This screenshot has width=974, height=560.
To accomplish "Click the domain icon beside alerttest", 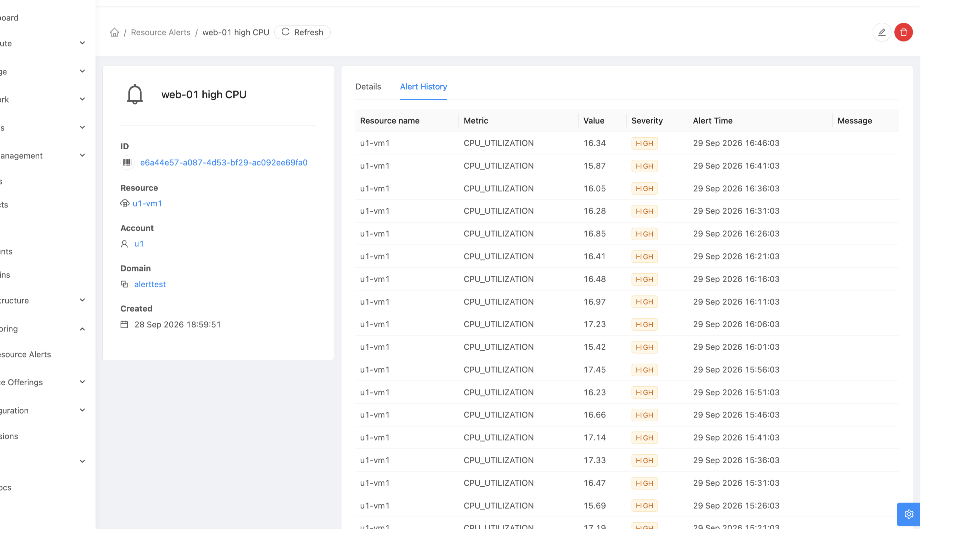I will 124,284.
